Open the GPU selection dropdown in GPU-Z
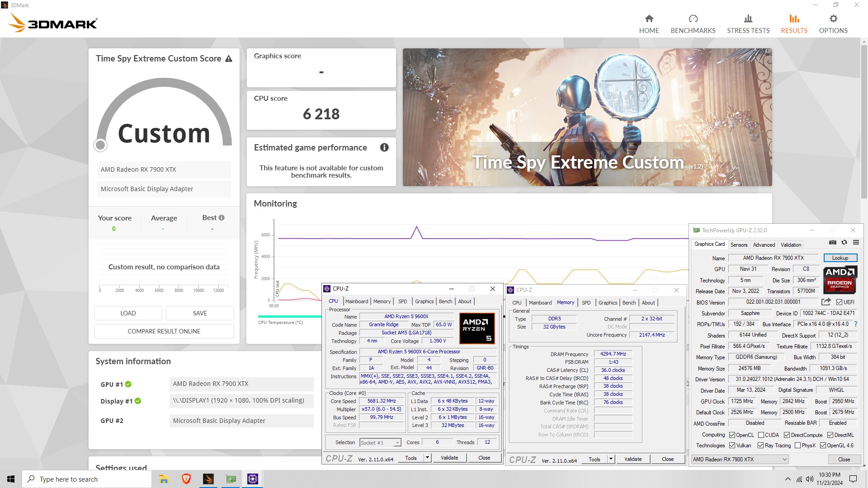This screenshot has width=868, height=488. pyautogui.click(x=740, y=460)
